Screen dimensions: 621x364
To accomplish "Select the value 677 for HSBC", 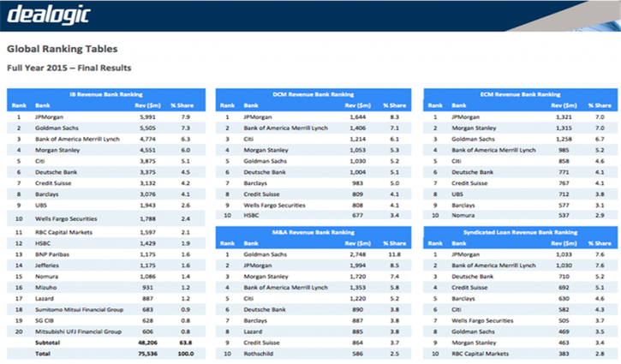I will click(x=358, y=216).
